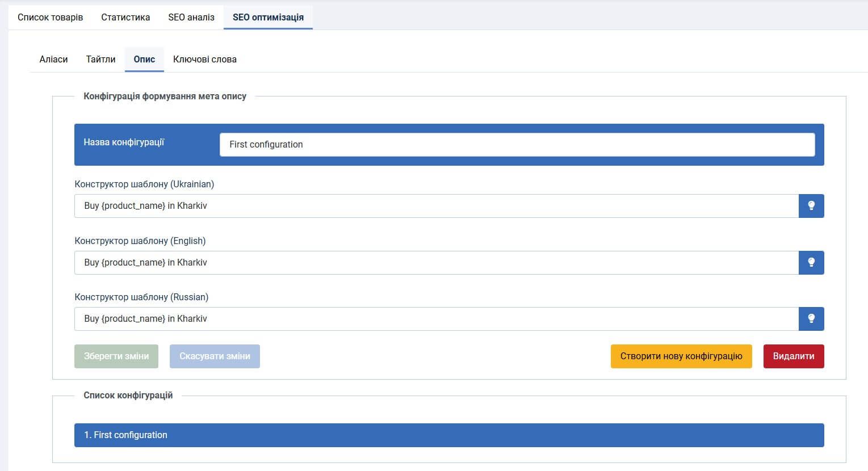The height and width of the screenshot is (471, 868).
Task: Switch to the Тайтли sub-tab
Action: (100, 59)
